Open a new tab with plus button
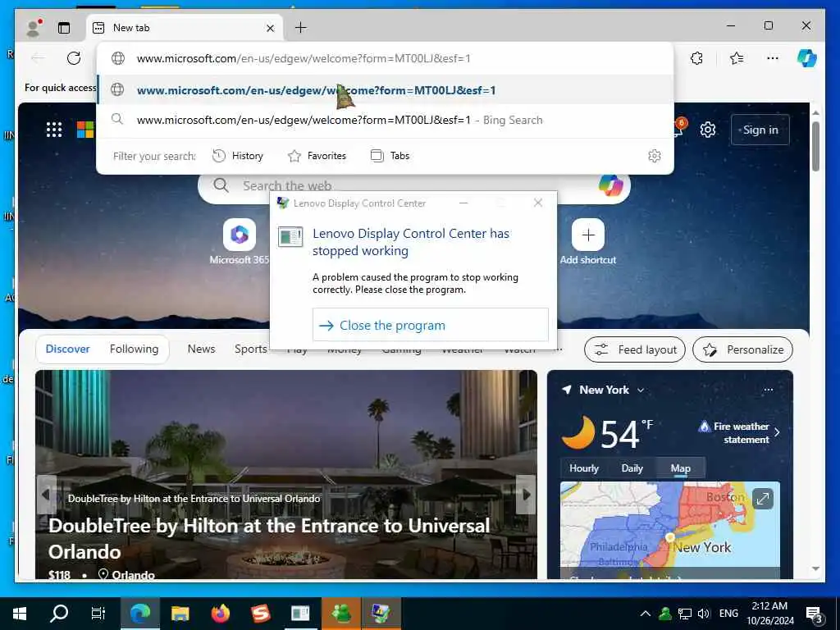 click(301, 27)
